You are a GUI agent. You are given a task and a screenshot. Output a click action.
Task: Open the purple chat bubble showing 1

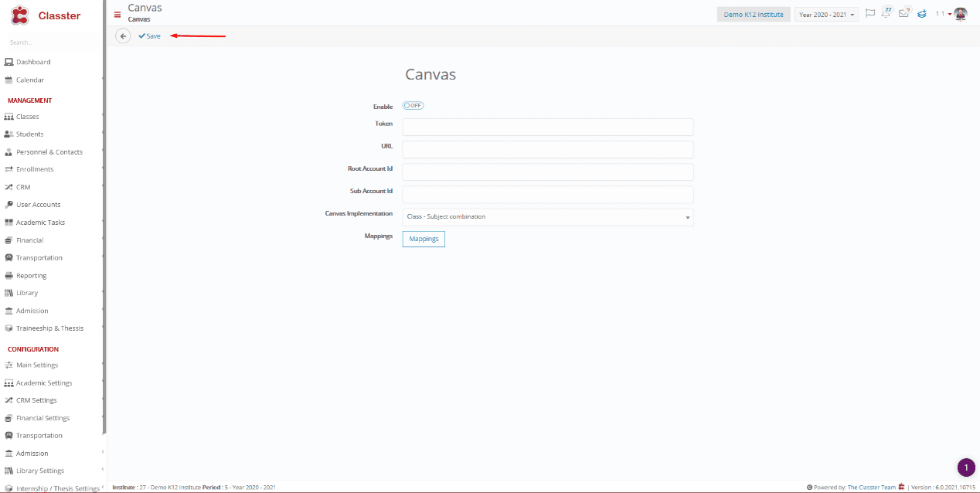[966, 467]
